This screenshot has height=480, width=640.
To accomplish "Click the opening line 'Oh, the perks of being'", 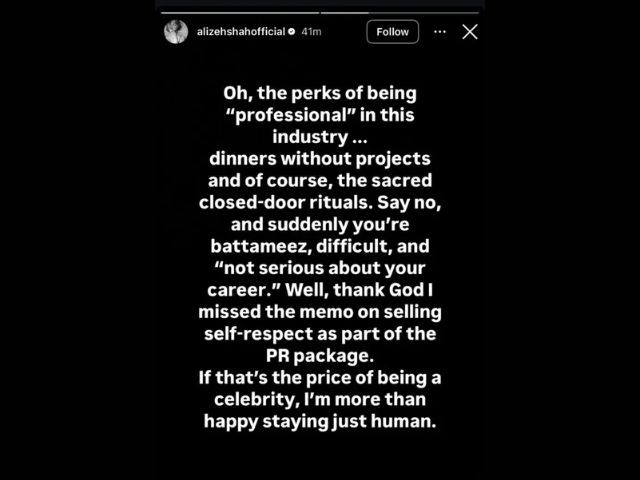I will 320,93.
